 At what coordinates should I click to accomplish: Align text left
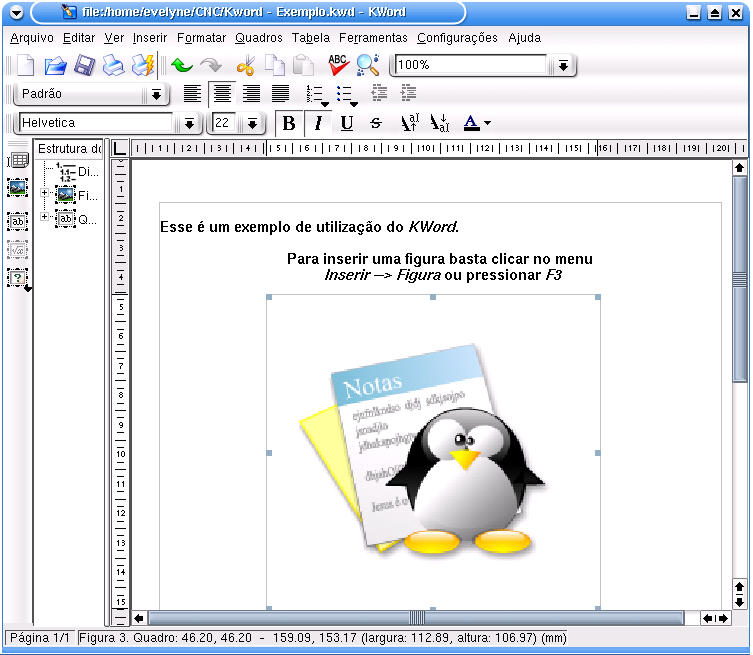[192, 94]
